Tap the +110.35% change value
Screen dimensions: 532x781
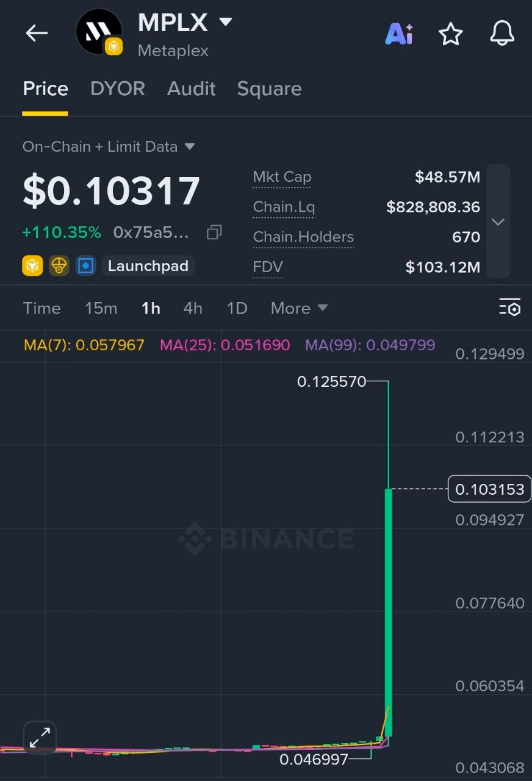[62, 232]
